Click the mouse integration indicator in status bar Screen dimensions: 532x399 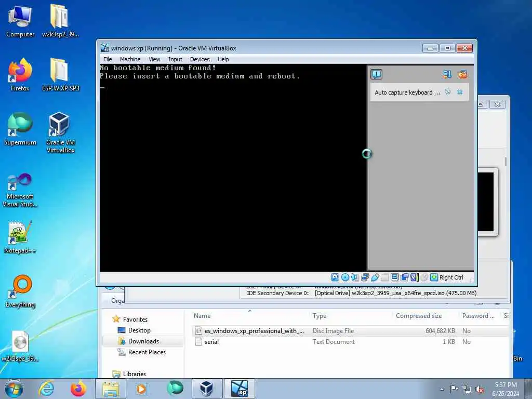(x=424, y=277)
